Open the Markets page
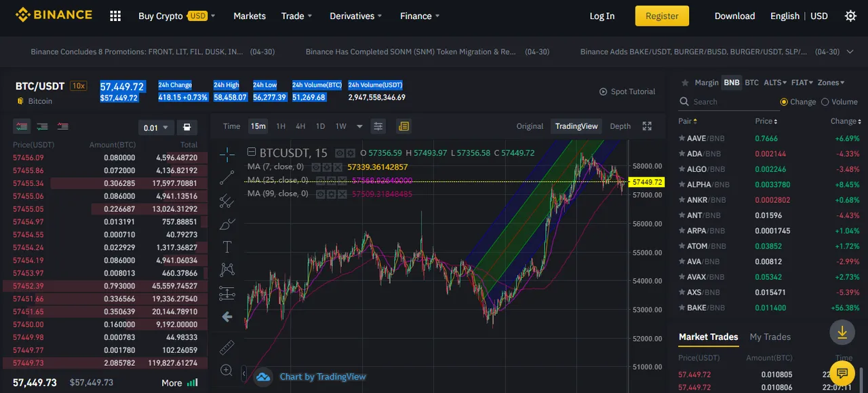Viewport: 868px width, 393px height. click(250, 16)
